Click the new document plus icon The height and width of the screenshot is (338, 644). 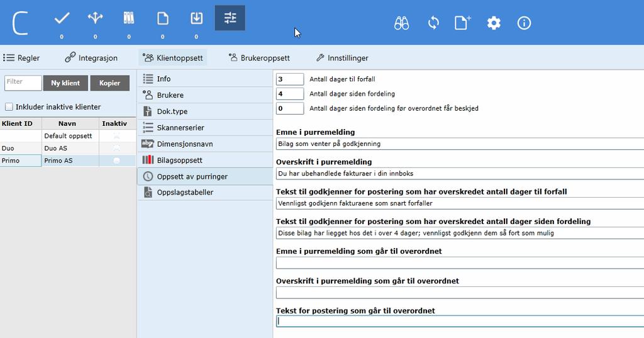point(462,23)
